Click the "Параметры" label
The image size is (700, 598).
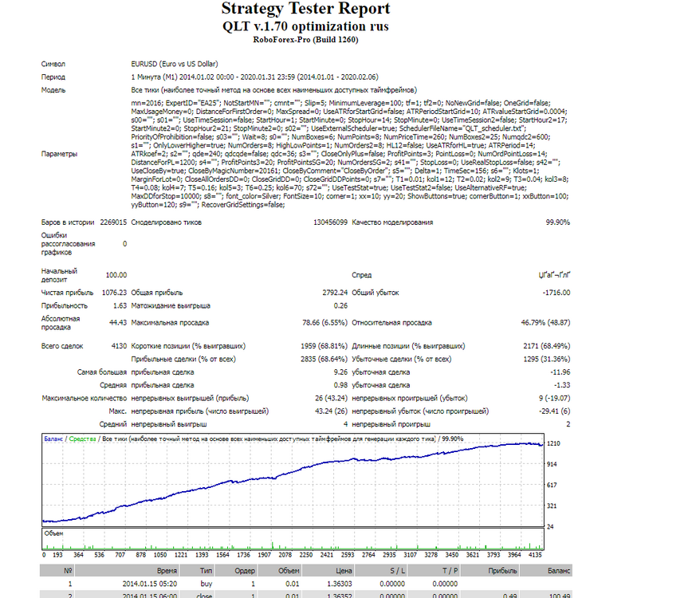click(x=59, y=154)
